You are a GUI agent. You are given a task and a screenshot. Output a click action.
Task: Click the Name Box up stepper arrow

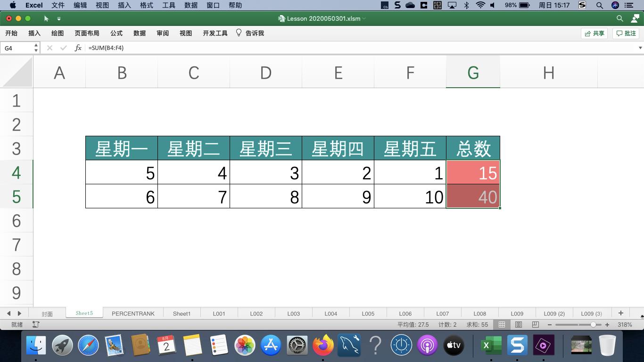coord(35,45)
